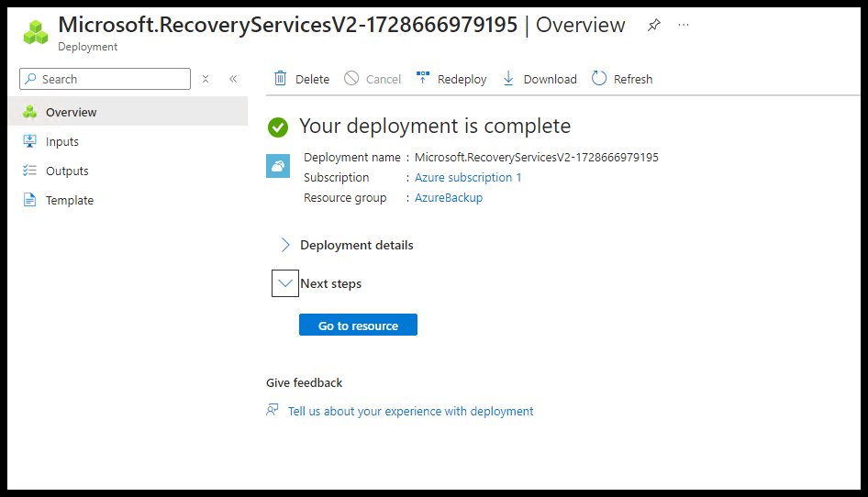Image resolution: width=868 pixels, height=497 pixels.
Task: Open the Inputs menu item
Action: coord(128,141)
